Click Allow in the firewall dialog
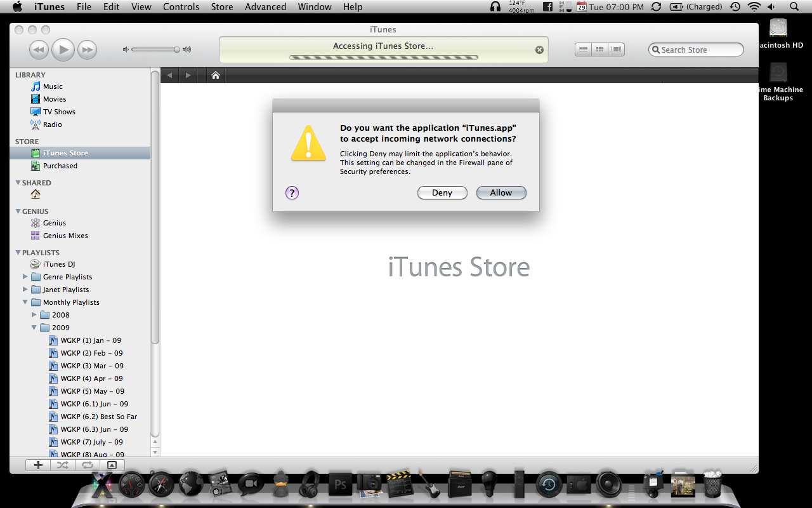Image resolution: width=812 pixels, height=508 pixels. tap(501, 193)
